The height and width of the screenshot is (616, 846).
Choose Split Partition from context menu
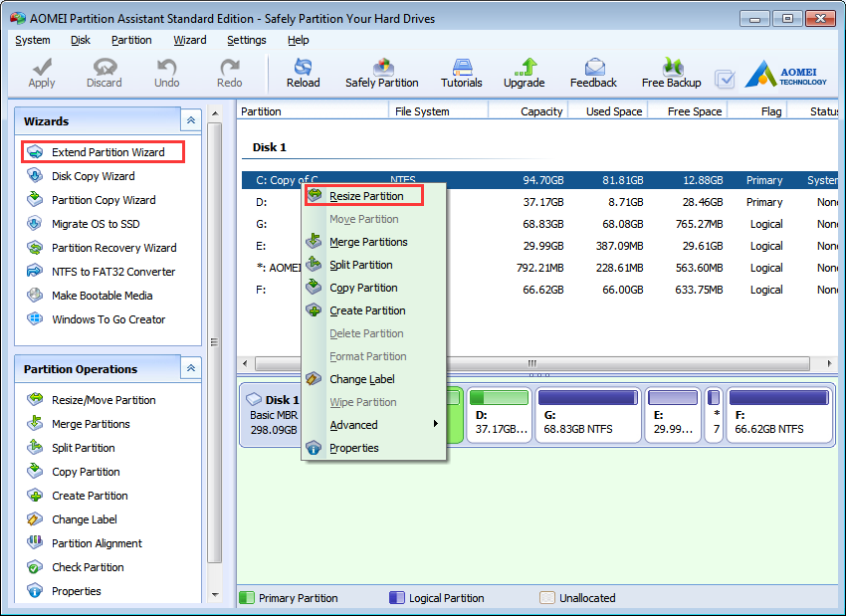[373, 265]
